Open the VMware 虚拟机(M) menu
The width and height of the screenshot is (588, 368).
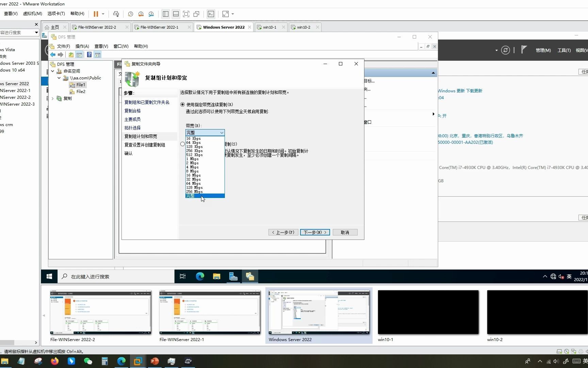[x=32, y=14]
